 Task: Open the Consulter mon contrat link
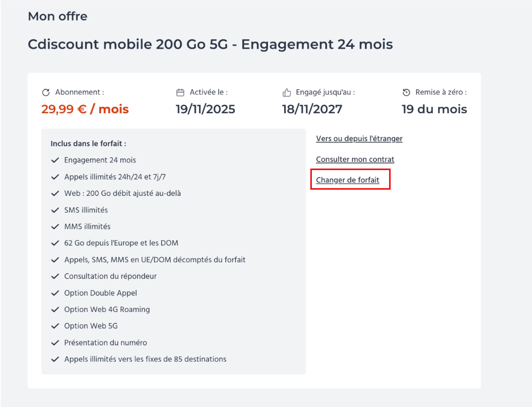[x=355, y=160]
